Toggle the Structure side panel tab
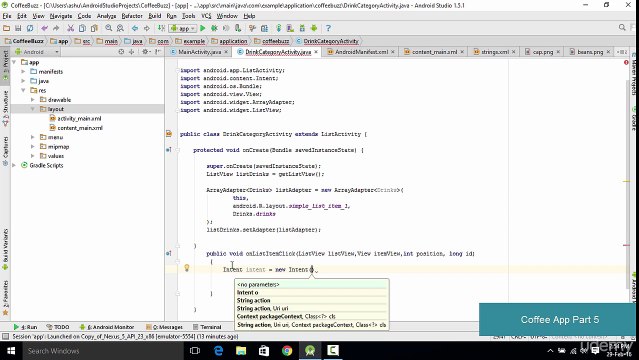 point(5,107)
